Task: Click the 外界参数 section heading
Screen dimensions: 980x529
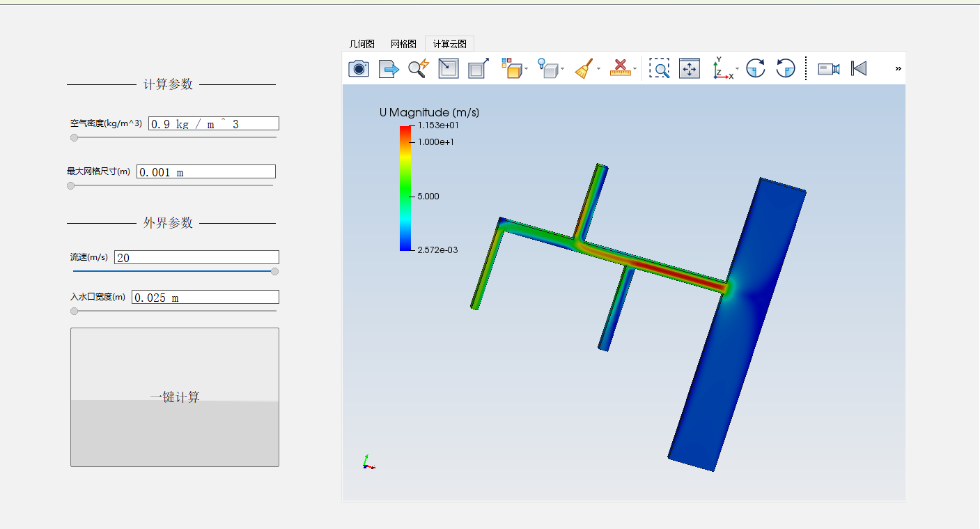Action: pos(168,223)
